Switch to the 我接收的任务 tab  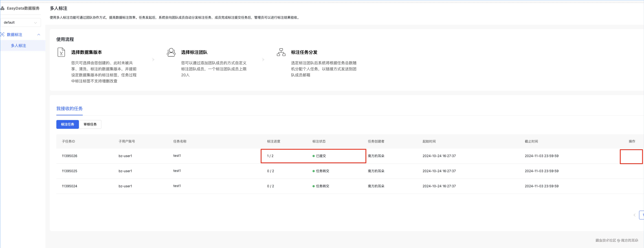[69, 108]
